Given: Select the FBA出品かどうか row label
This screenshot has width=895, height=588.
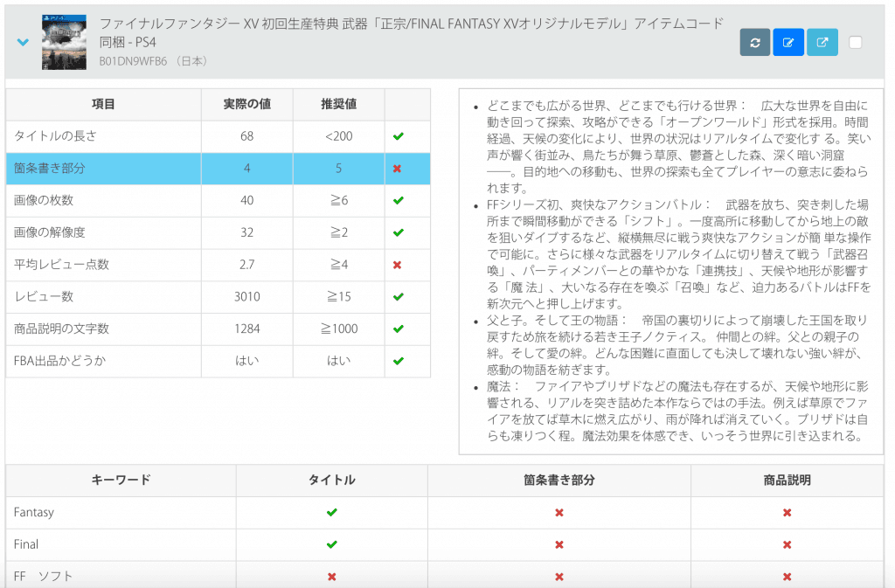Looking at the screenshot, I should click(x=60, y=361).
